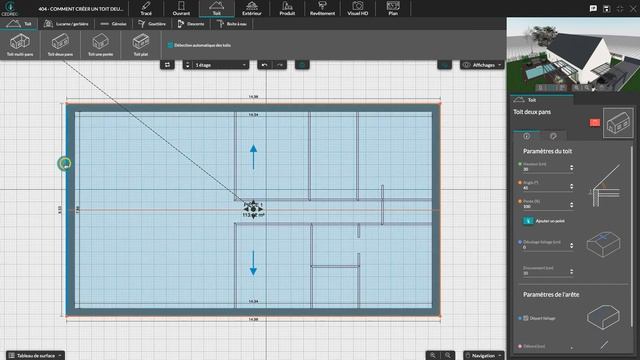The image size is (640, 360).
Task: Click the project title text
Action: 81,9
